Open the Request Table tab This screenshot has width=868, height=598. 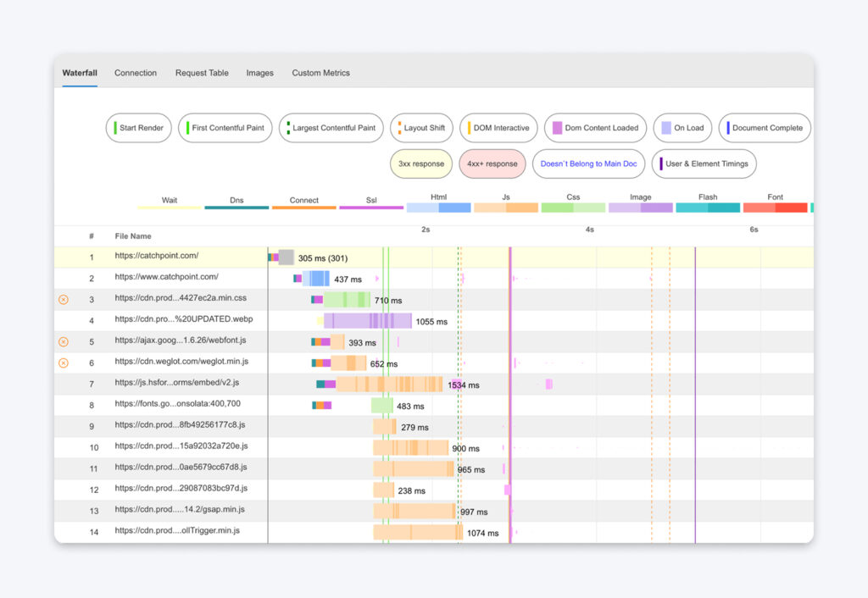(202, 73)
